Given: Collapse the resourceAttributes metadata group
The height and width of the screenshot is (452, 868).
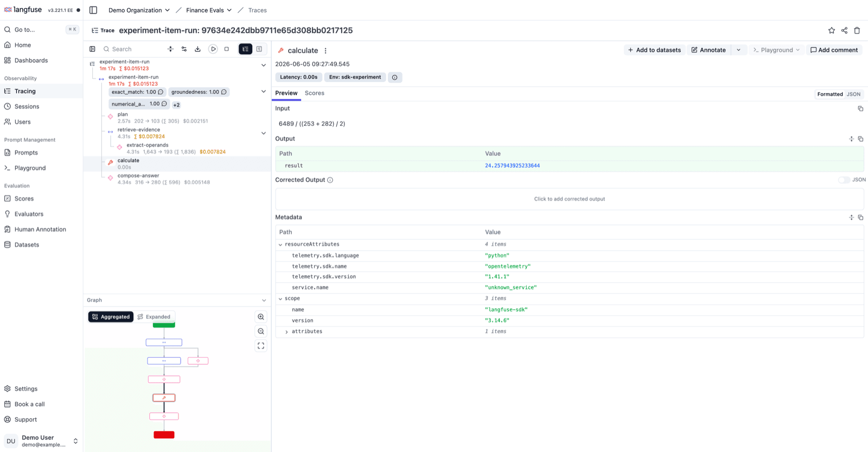Looking at the screenshot, I should pos(280,245).
